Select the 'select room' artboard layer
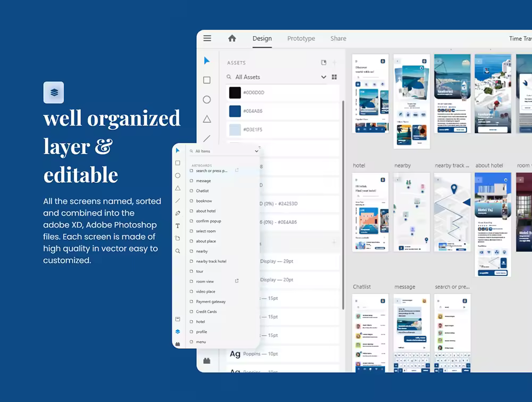The width and height of the screenshot is (532, 402). click(x=205, y=231)
